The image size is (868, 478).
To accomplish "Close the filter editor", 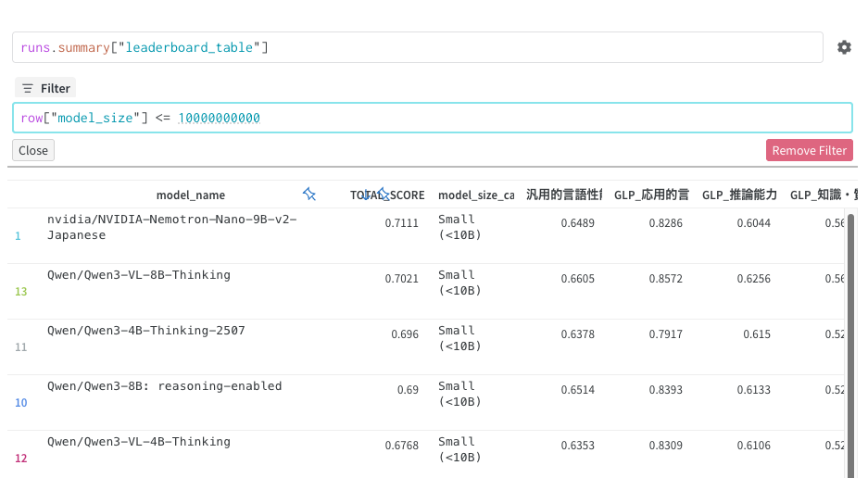I will click(33, 150).
